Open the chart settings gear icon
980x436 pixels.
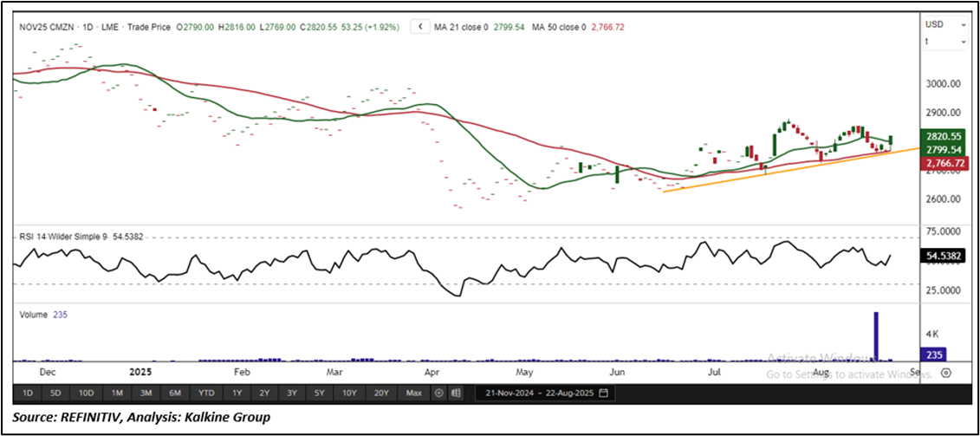coord(945,373)
